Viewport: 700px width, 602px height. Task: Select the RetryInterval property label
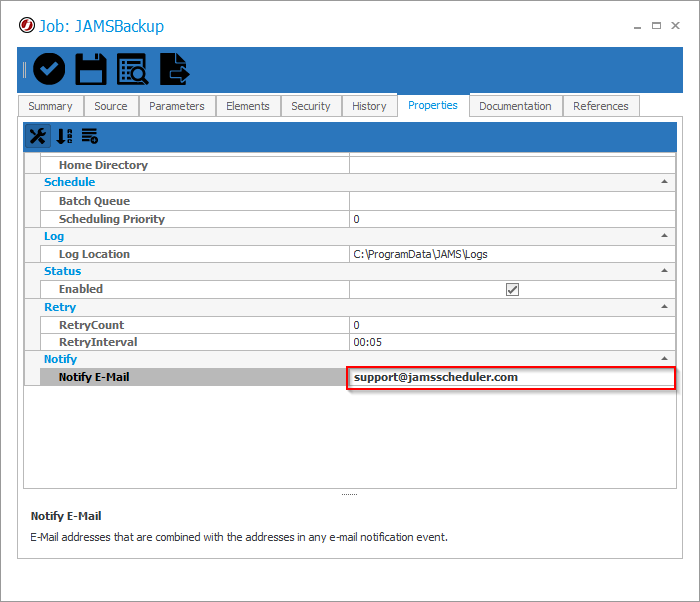point(98,342)
